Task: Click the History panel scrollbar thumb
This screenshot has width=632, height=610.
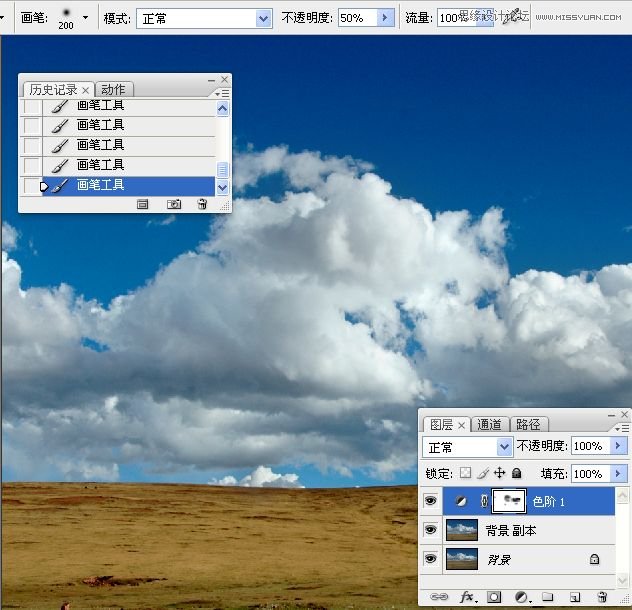Action: [x=222, y=169]
